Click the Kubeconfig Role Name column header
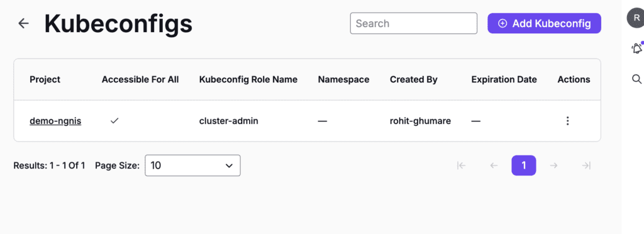This screenshot has width=644, height=234. [x=248, y=80]
